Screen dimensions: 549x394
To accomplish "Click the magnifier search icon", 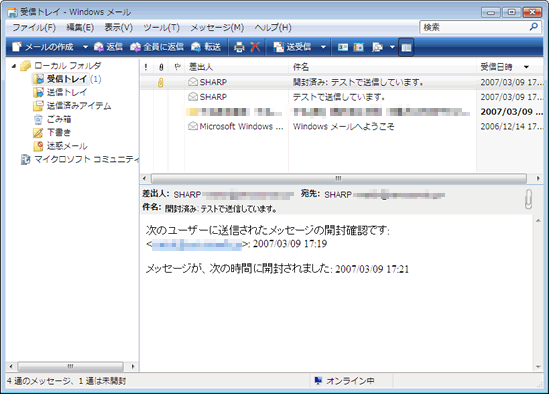I will (x=534, y=27).
